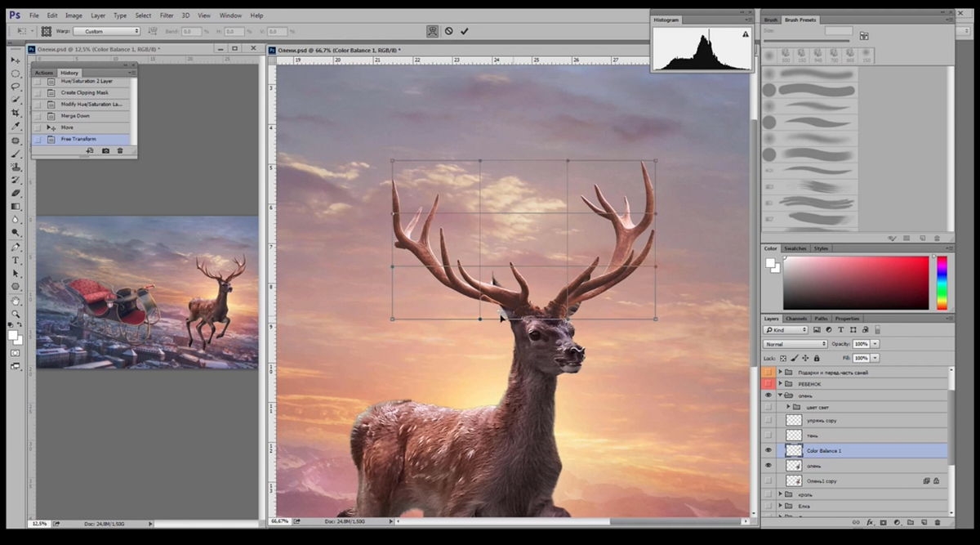
Task: Open the Window menu
Action: (x=230, y=16)
